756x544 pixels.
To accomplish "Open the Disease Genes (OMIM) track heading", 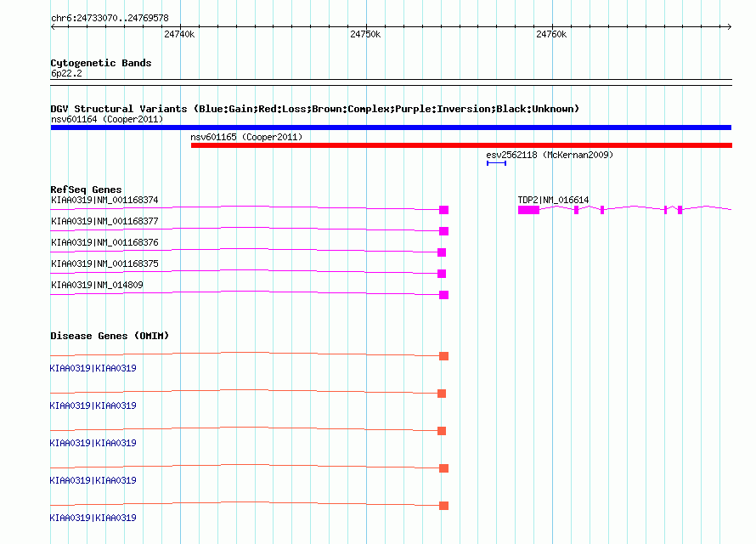I will [110, 336].
